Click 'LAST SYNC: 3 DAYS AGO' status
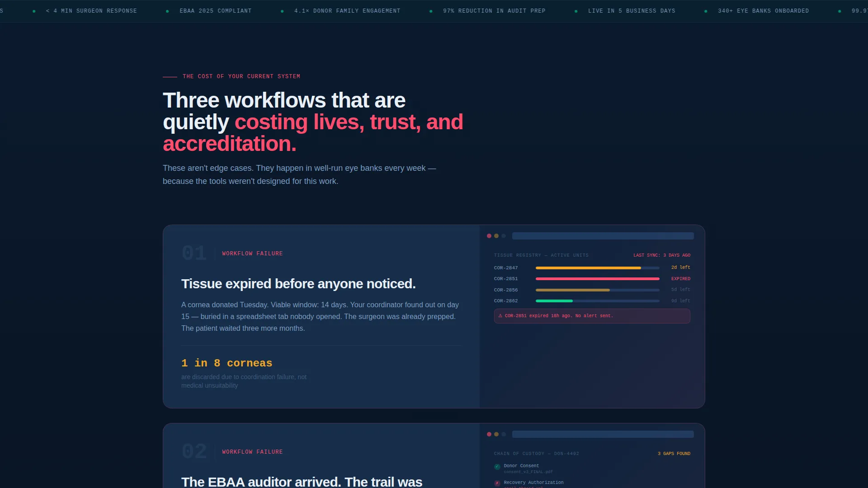The height and width of the screenshot is (488, 868). tap(662, 255)
